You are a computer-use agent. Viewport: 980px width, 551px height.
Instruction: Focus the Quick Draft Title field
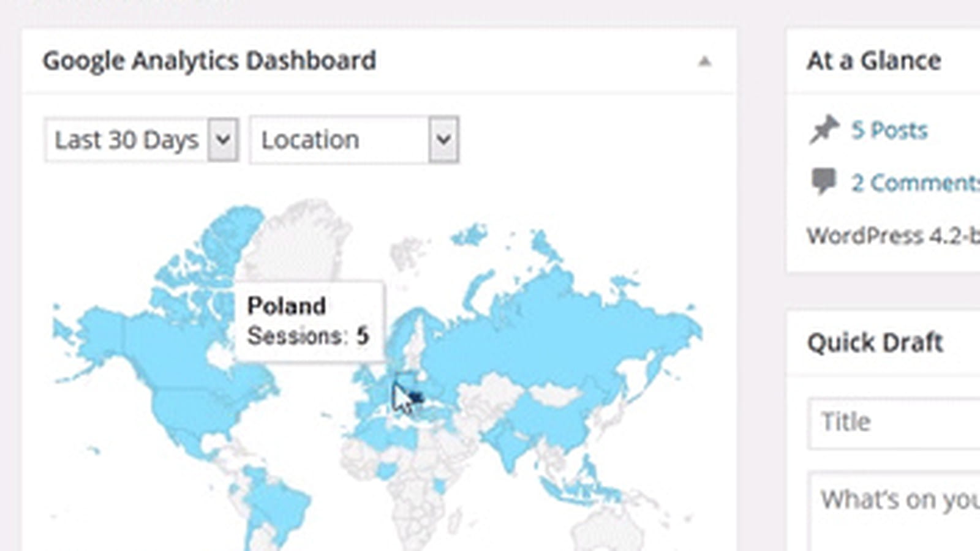click(894, 422)
